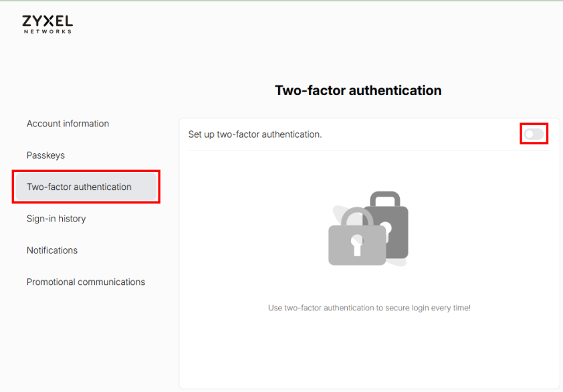
Task: Open Account information in the sidebar
Action: tap(68, 124)
